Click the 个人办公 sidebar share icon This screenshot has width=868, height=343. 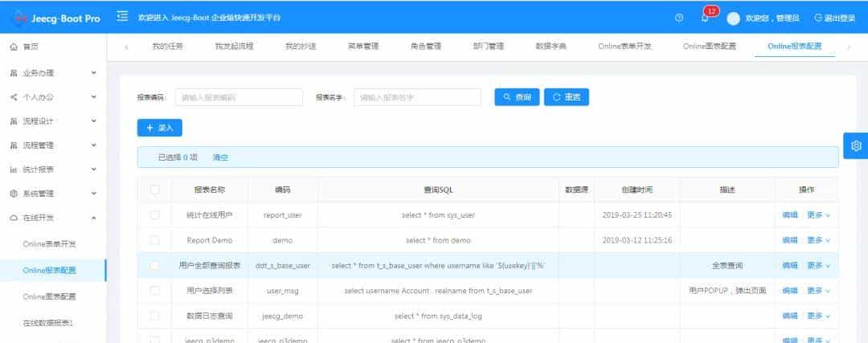[14, 97]
